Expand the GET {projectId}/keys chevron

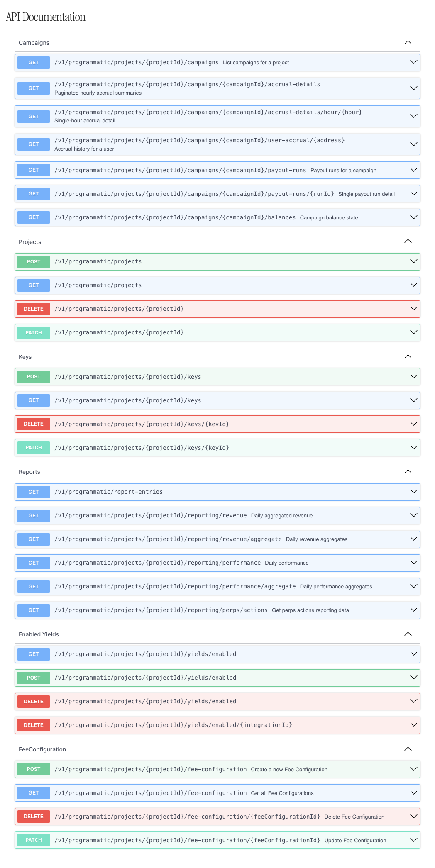click(x=414, y=400)
